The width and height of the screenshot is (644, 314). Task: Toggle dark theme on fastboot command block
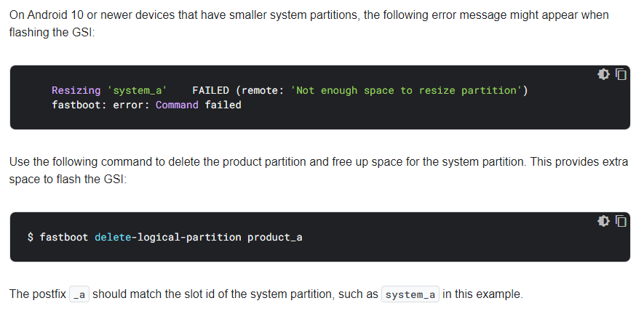603,221
